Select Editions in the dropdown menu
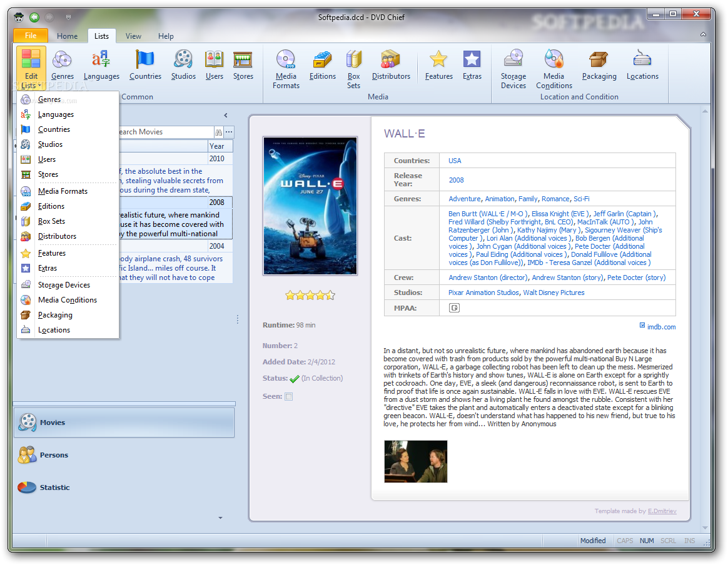The image size is (728, 565). pyautogui.click(x=68, y=206)
